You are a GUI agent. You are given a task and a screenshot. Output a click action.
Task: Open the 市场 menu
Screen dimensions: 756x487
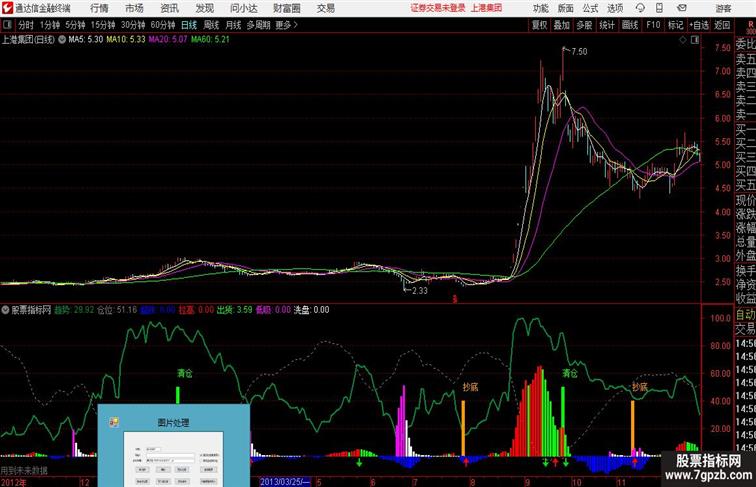134,8
